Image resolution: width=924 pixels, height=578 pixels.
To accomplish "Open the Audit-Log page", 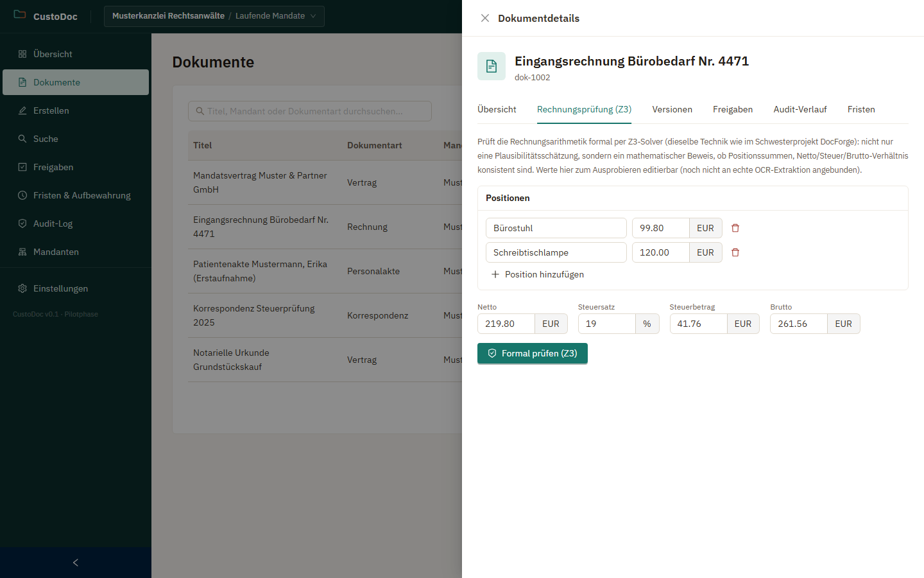I will tap(76, 223).
